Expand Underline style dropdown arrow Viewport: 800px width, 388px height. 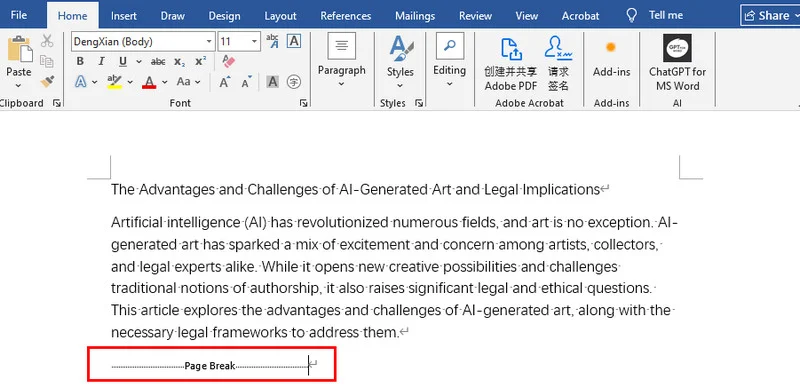(x=138, y=62)
